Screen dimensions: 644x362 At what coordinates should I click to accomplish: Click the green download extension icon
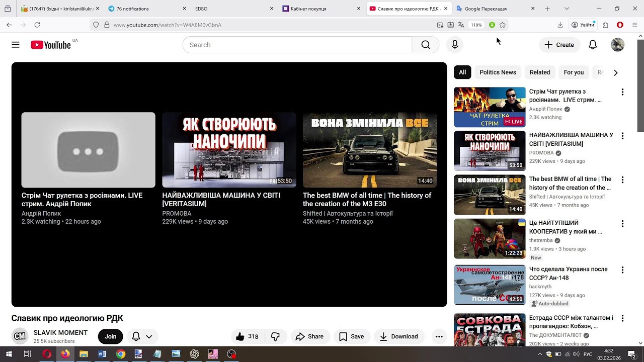492,25
